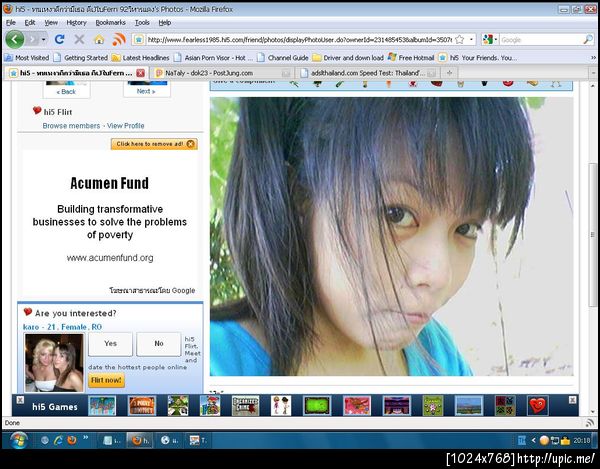Click the RSS icon in the status bar

coord(589,423)
